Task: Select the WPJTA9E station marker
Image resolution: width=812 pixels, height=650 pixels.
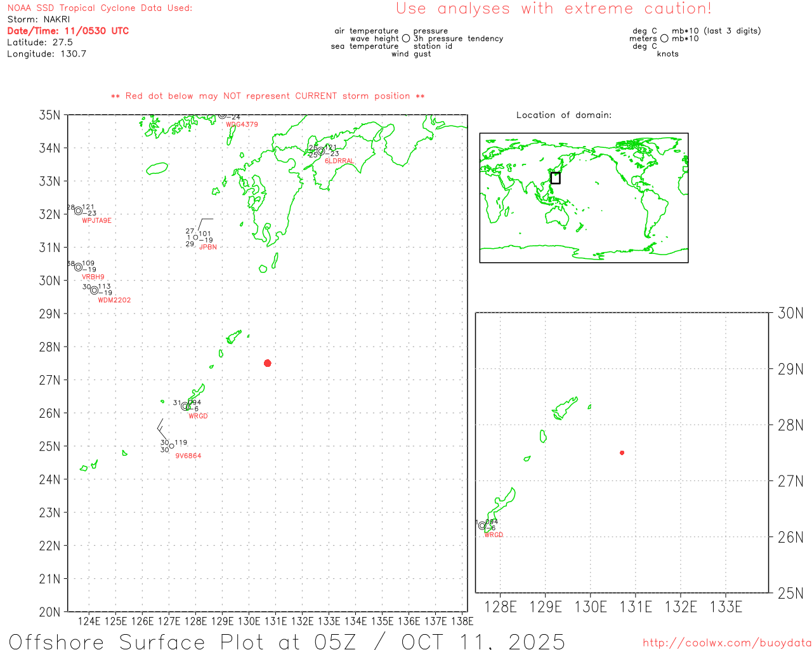Action: [78, 211]
